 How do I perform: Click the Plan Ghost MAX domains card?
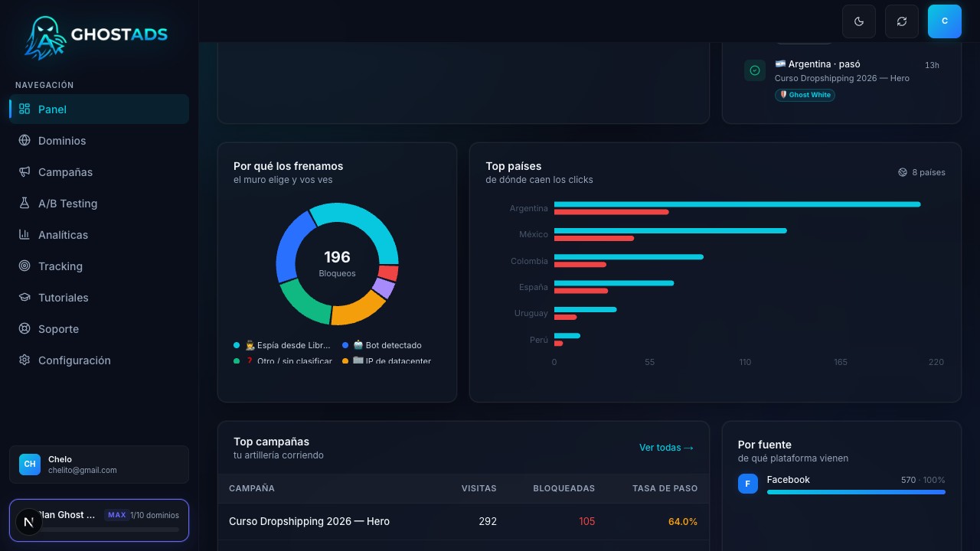click(x=99, y=520)
